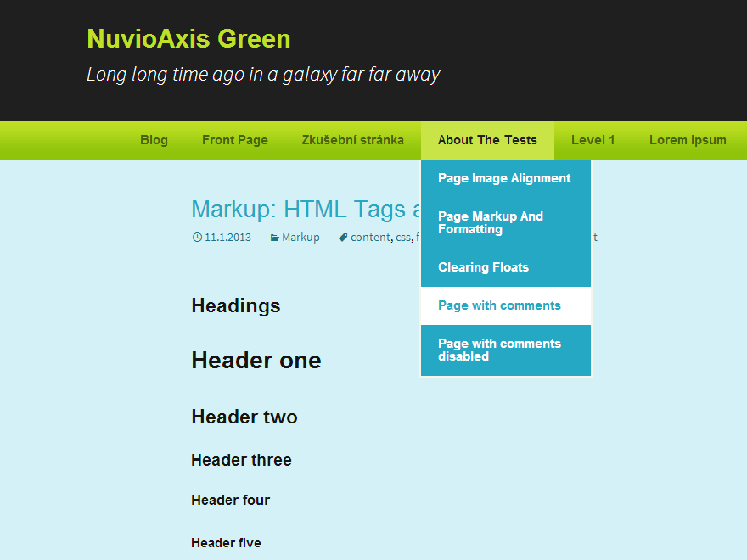Expand the About The Tests menu
747x560 pixels.
point(487,140)
